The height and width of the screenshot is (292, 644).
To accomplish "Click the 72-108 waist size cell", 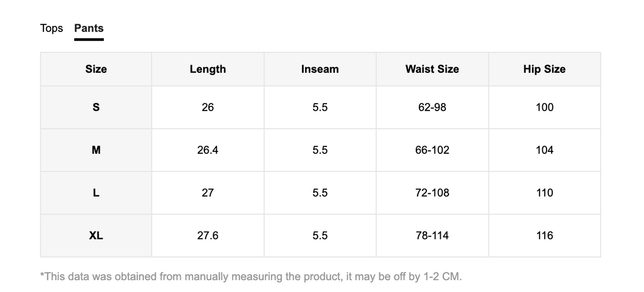I will [432, 193].
